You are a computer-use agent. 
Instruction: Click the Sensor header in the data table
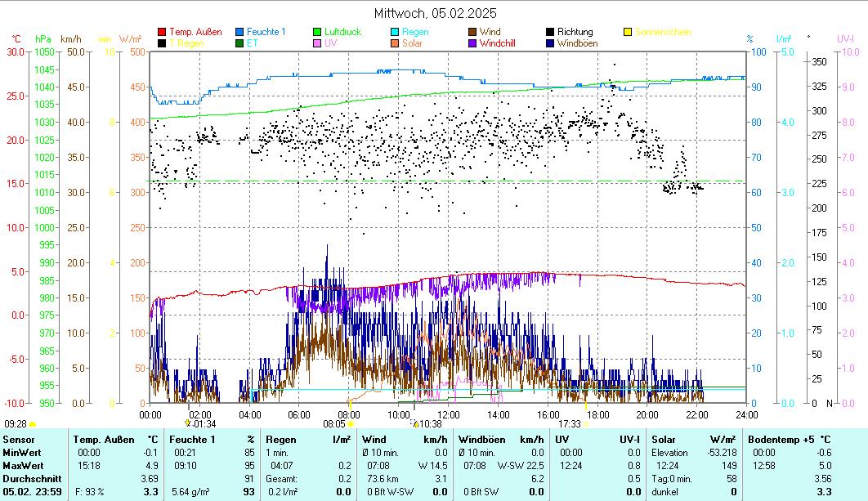coord(19,440)
